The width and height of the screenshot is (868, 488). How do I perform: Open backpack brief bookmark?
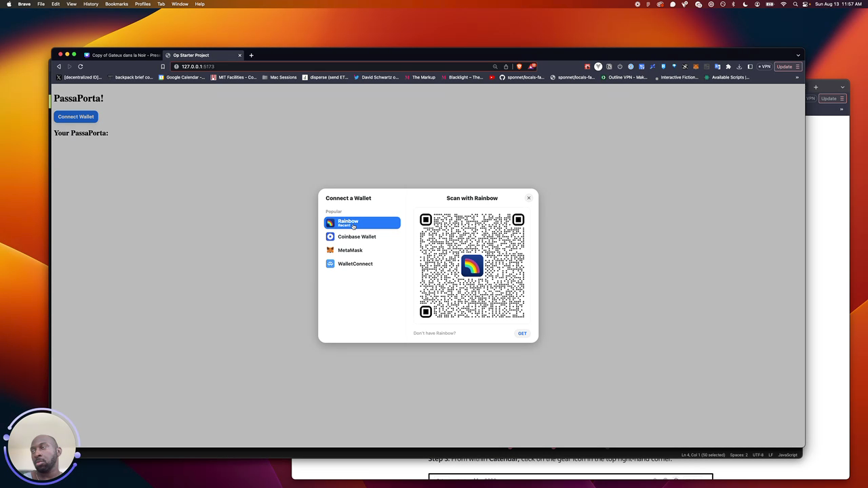click(131, 77)
